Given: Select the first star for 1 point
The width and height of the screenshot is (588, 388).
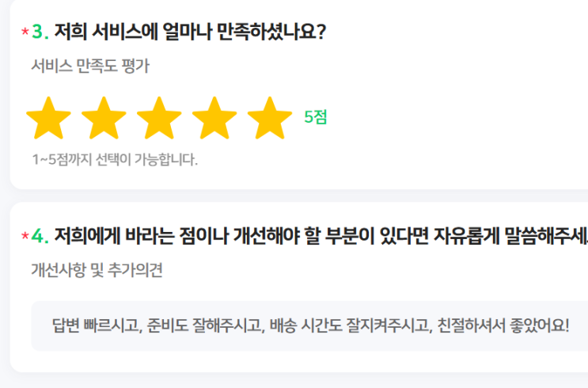Looking at the screenshot, I should pyautogui.click(x=48, y=119).
